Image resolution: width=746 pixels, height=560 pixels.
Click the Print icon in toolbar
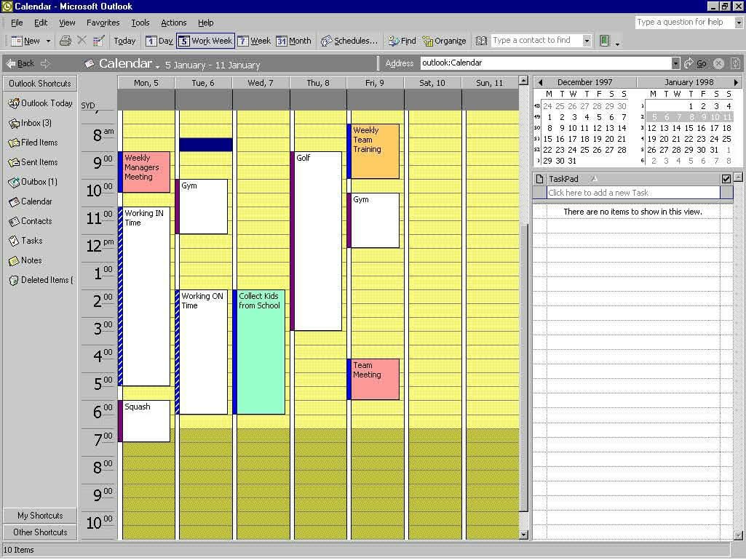click(66, 41)
